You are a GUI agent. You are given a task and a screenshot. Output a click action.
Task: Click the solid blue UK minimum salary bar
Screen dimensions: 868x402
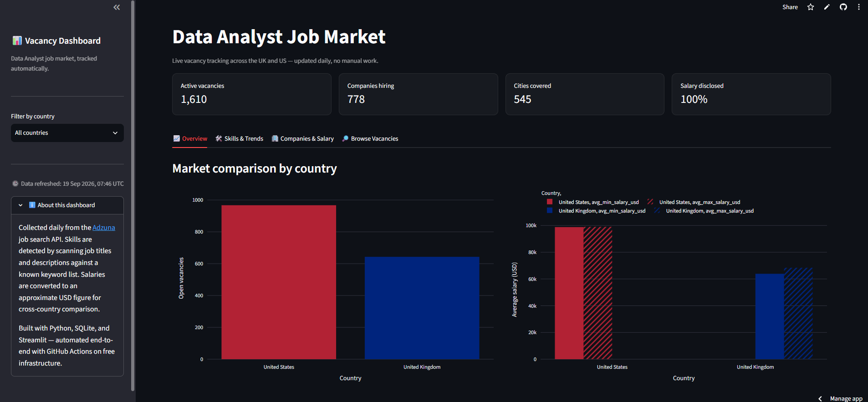[x=770, y=316]
